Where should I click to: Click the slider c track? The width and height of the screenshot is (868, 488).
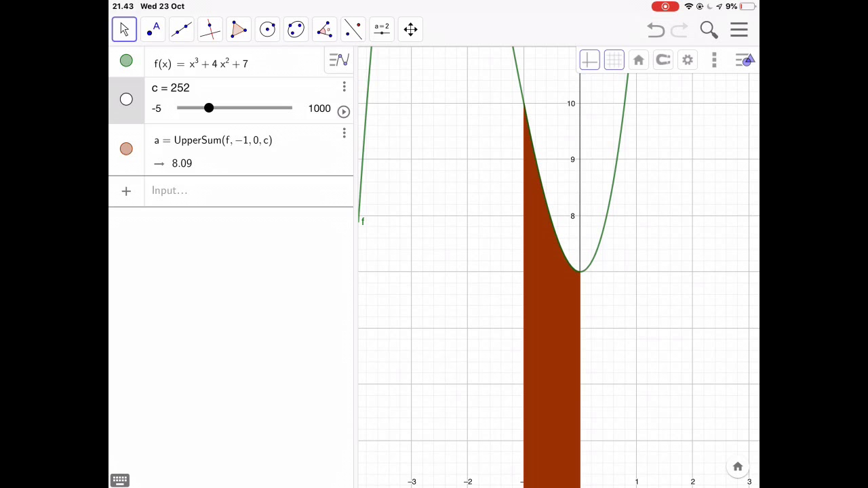235,108
